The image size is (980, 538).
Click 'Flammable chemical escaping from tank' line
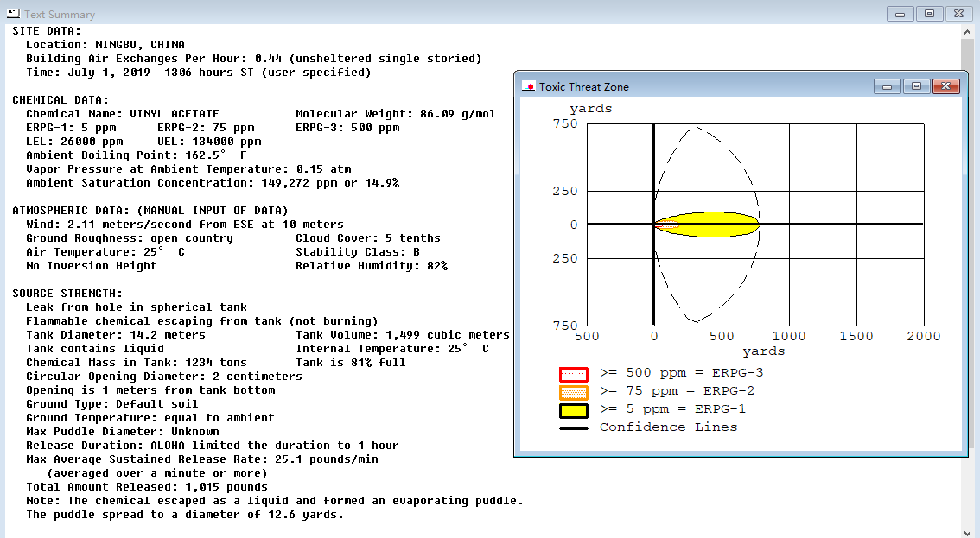[202, 320]
